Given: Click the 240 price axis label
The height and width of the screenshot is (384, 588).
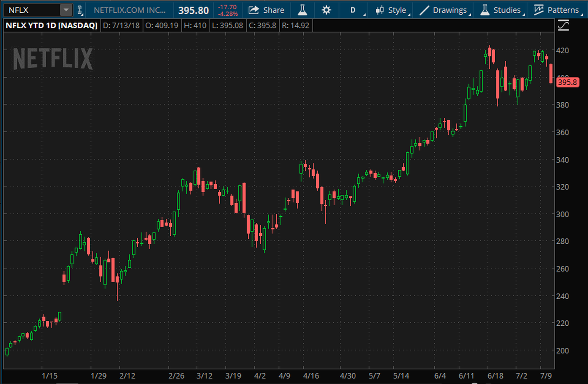Looking at the screenshot, I should coord(562,296).
